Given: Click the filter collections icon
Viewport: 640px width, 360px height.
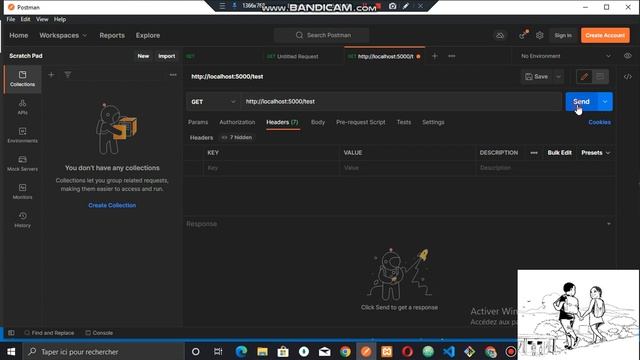Looking at the screenshot, I should coord(68,75).
